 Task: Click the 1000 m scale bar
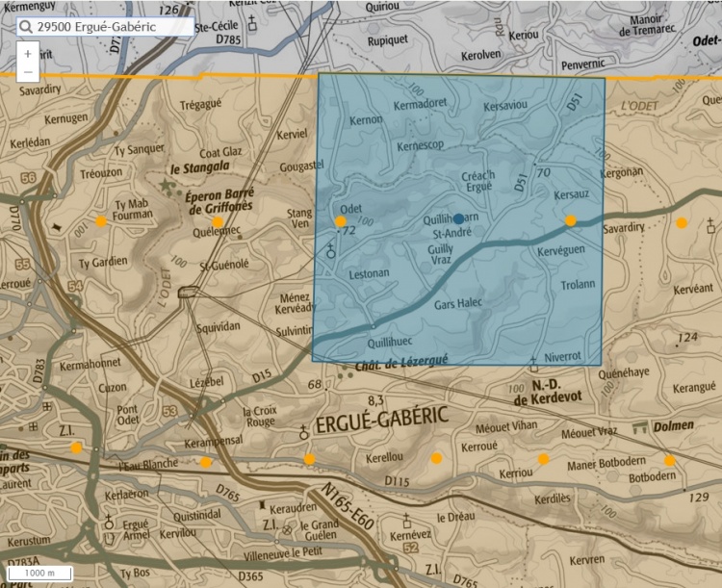[39, 574]
